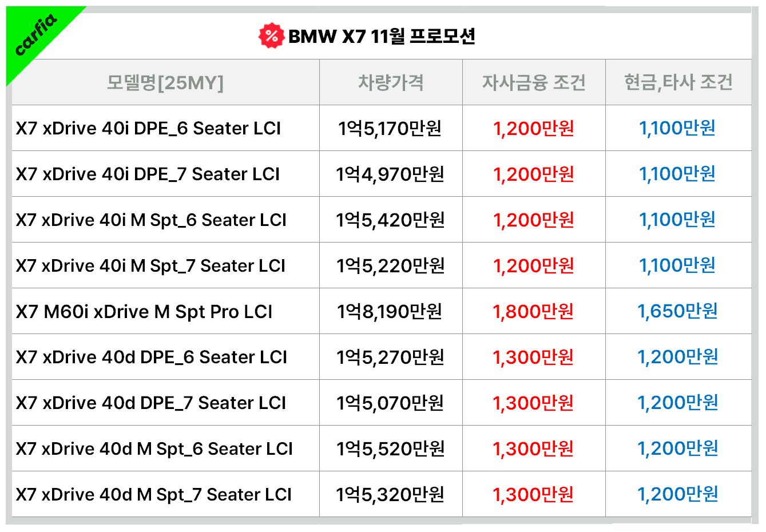The image size is (766, 532).
Task: Select the 차량가격 column header
Action: point(391,83)
